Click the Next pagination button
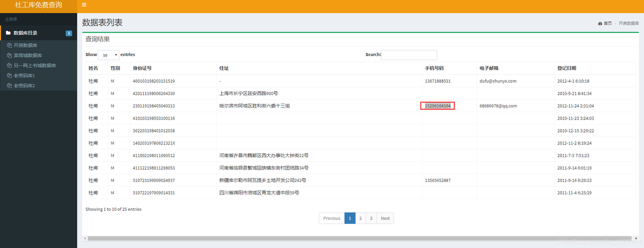 tap(385, 218)
